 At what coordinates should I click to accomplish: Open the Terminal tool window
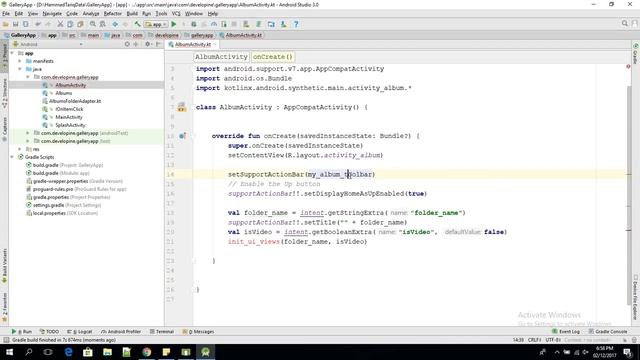click(162, 331)
